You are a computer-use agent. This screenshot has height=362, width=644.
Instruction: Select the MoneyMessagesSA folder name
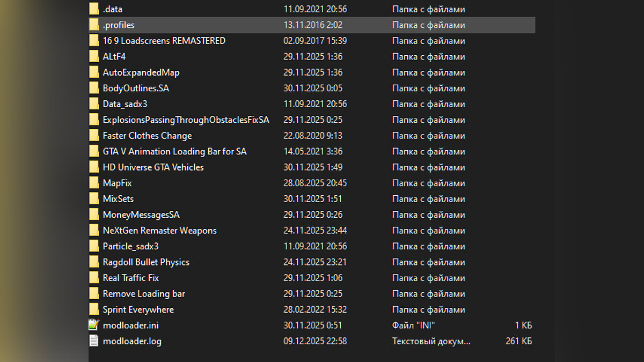click(141, 215)
